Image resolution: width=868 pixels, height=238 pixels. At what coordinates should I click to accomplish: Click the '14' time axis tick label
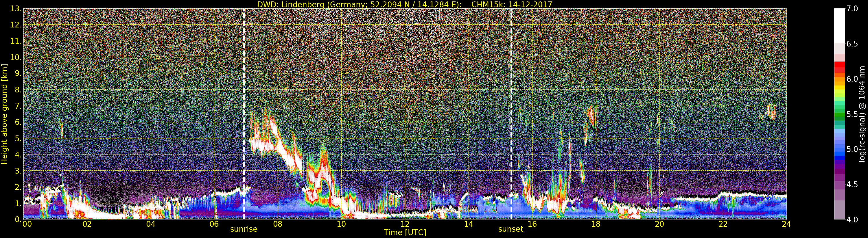pos(468,224)
